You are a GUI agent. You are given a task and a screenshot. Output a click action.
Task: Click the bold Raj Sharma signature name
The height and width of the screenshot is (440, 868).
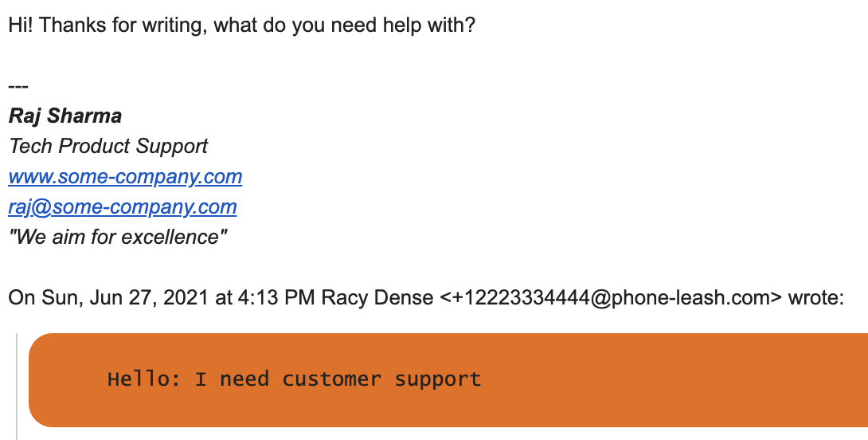coord(65,116)
